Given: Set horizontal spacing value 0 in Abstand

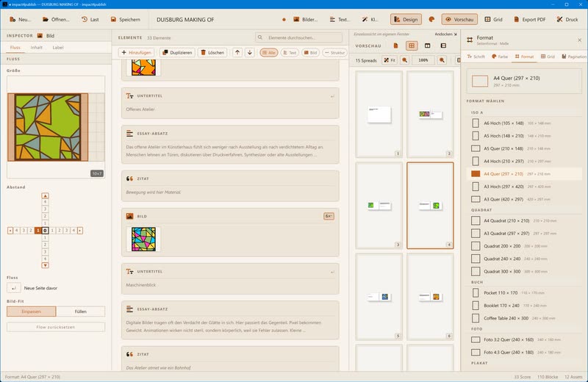Looking at the screenshot, I should 45,231.
